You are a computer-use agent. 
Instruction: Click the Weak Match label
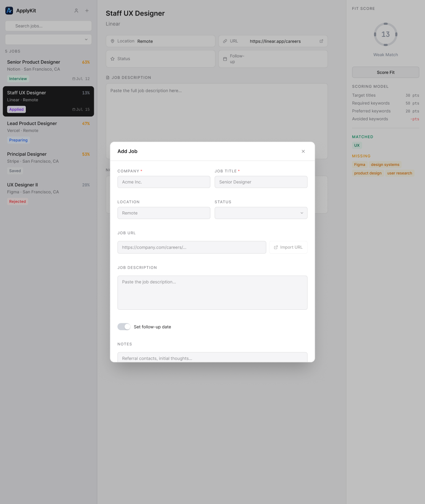point(386,55)
